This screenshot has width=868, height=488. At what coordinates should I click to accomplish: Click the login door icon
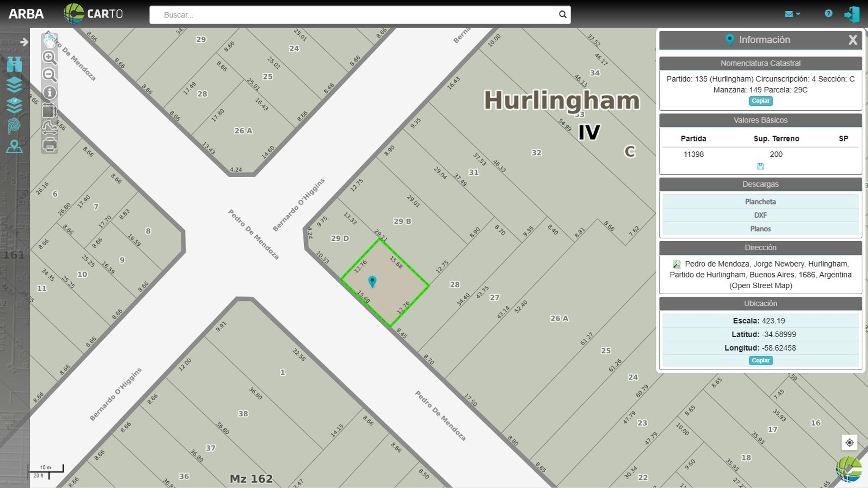(x=852, y=14)
